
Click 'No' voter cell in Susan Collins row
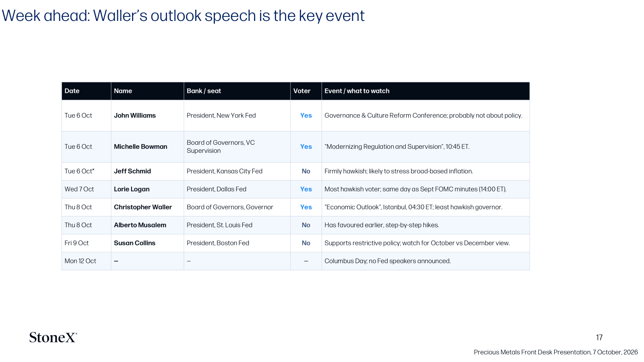306,243
